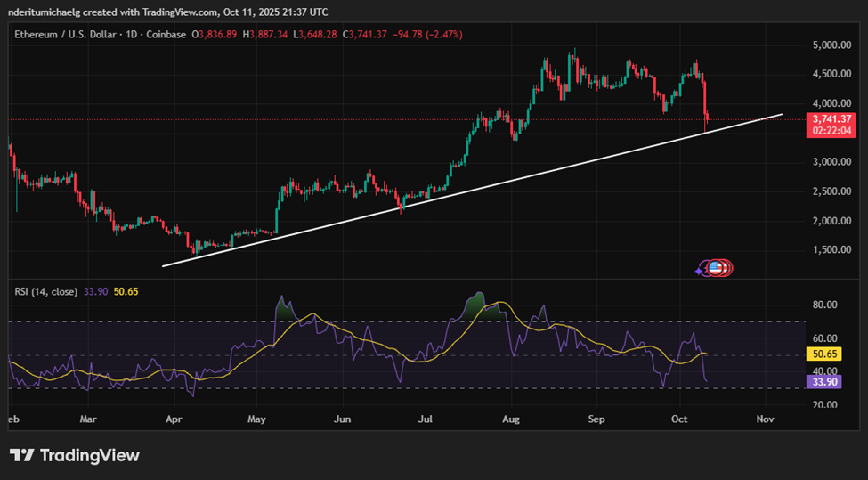Click the US flag economic event icon

(x=714, y=266)
